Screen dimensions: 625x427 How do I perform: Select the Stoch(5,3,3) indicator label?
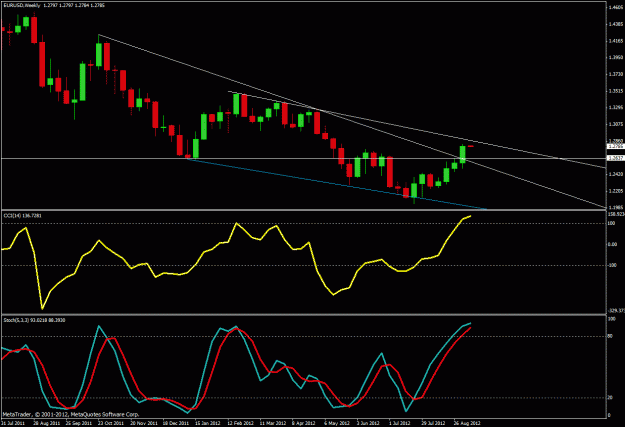coord(34,320)
